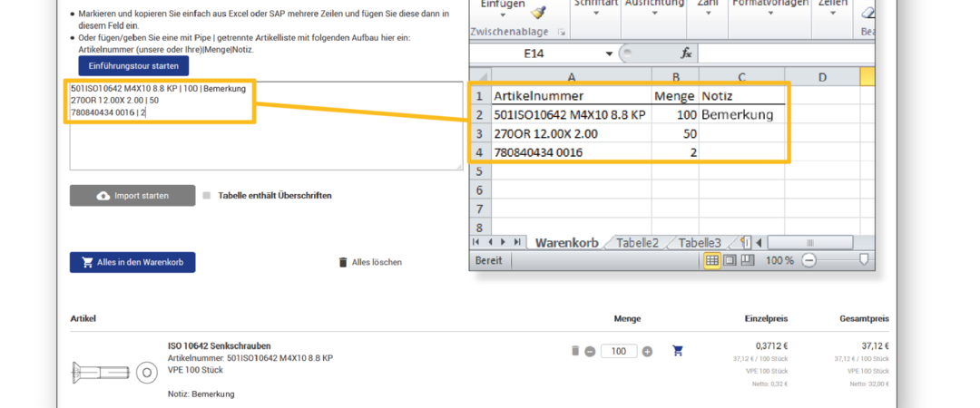Select column A header in Excel
The width and height of the screenshot is (980, 408).
(572, 77)
